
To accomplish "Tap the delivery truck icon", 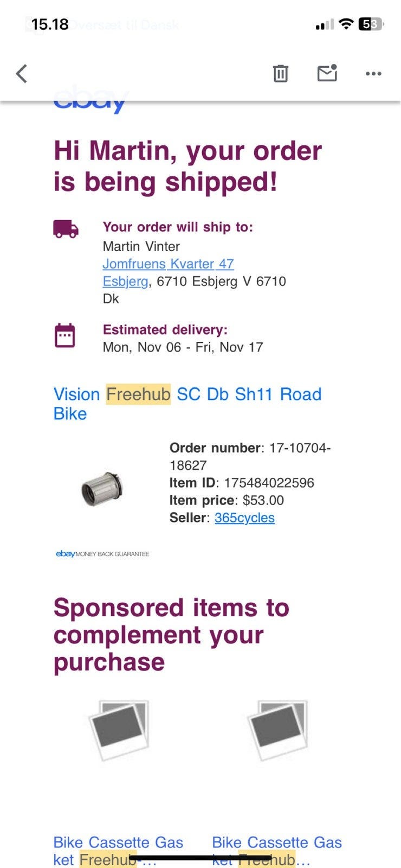I will [66, 229].
